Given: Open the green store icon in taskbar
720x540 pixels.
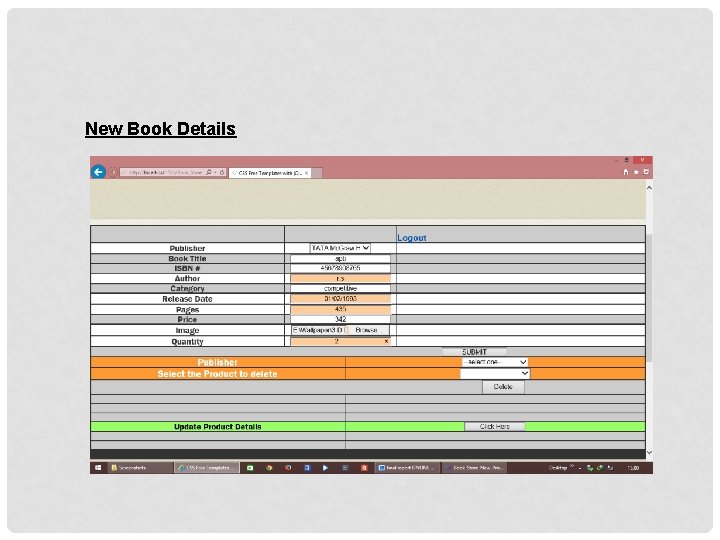Looking at the screenshot, I should pos(250,468).
